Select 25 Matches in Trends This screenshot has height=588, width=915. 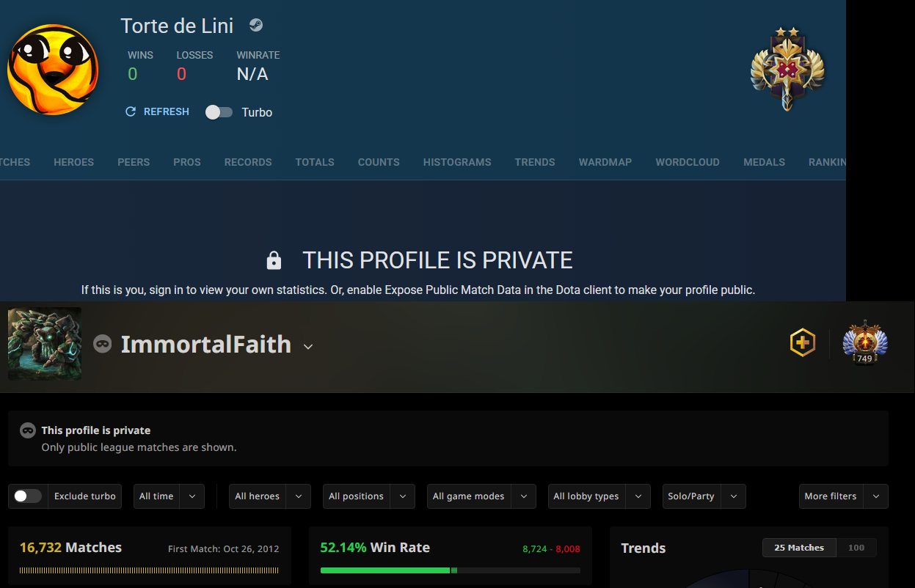[799, 548]
